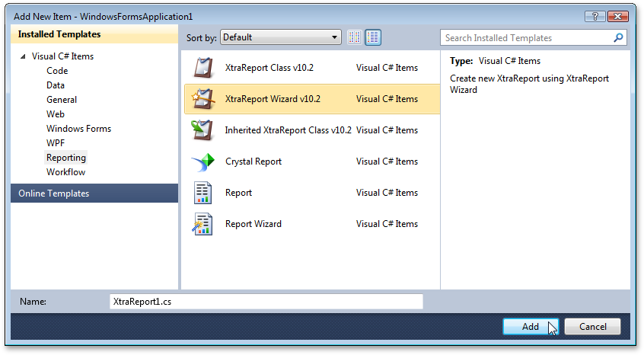
Task: Select XtraReport Class v10.2 text
Action: pos(269,68)
